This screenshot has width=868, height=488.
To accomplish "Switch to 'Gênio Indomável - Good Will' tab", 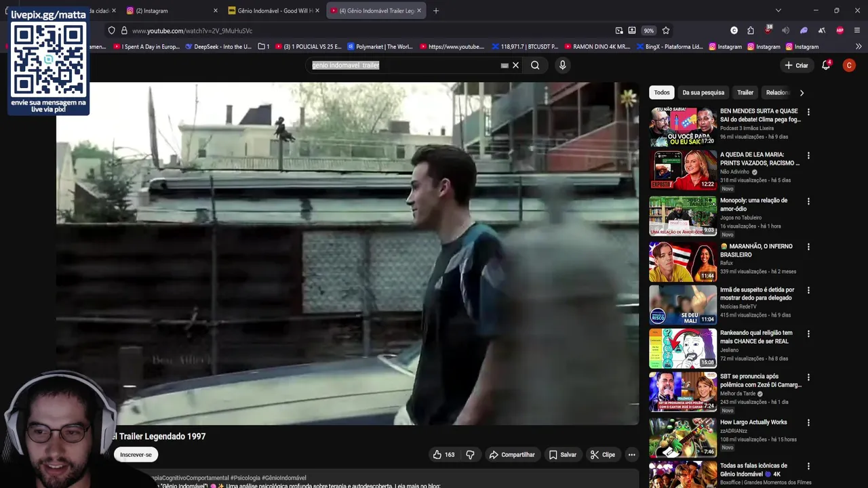I will coord(275,11).
